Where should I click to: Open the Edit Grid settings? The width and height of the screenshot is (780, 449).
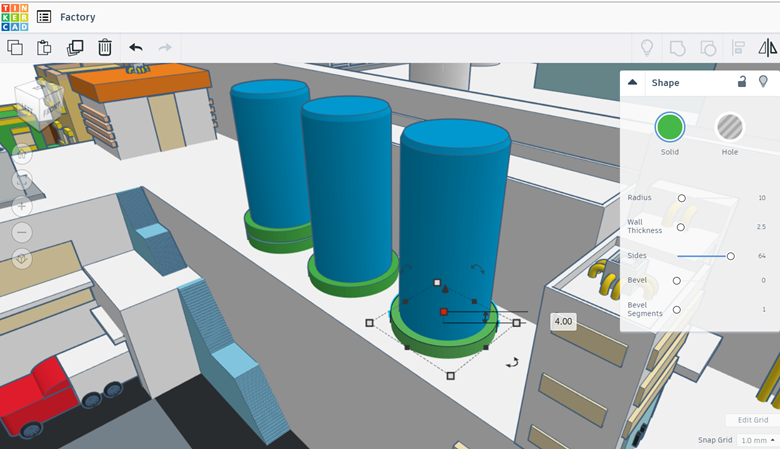pos(752,420)
